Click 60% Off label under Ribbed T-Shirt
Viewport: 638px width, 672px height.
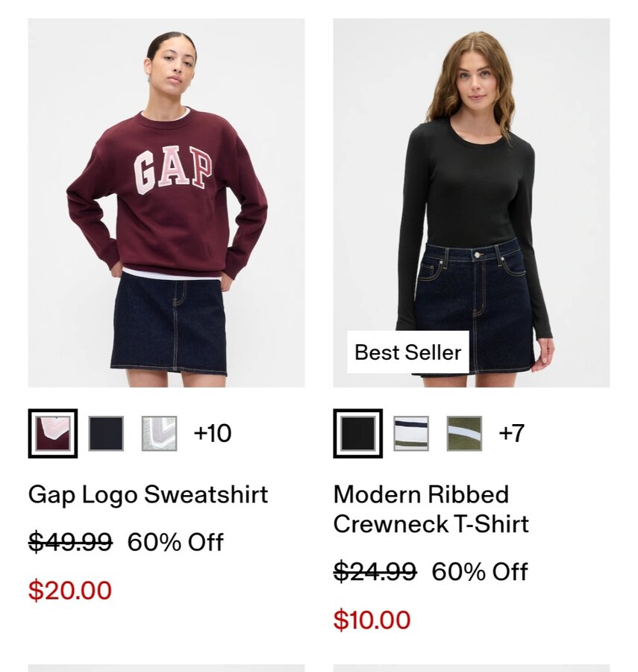480,572
